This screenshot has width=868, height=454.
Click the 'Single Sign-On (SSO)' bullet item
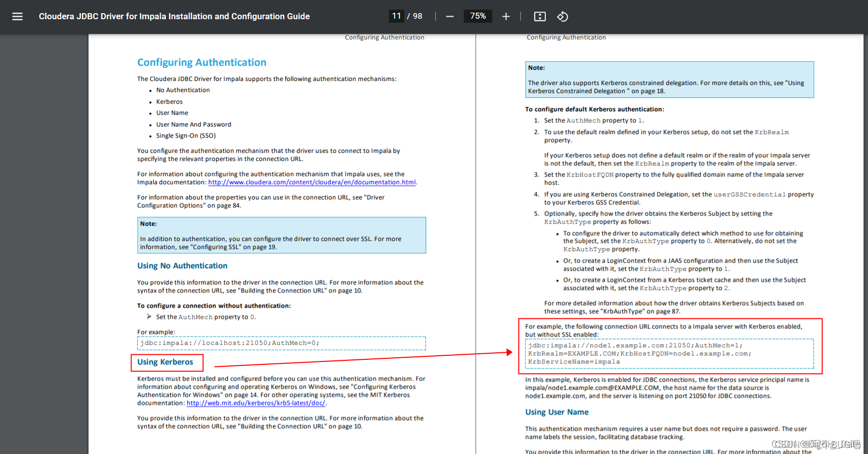186,136
